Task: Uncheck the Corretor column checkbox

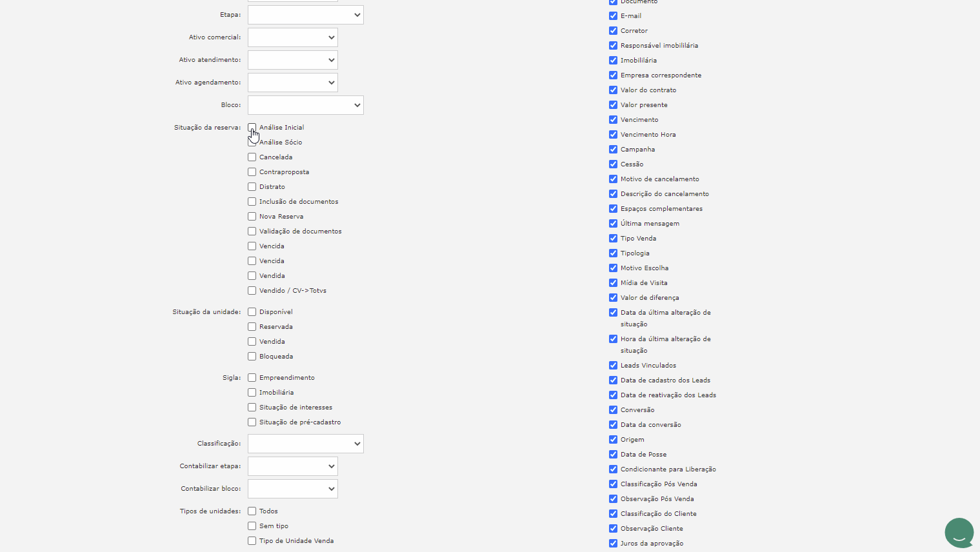Action: click(x=614, y=31)
